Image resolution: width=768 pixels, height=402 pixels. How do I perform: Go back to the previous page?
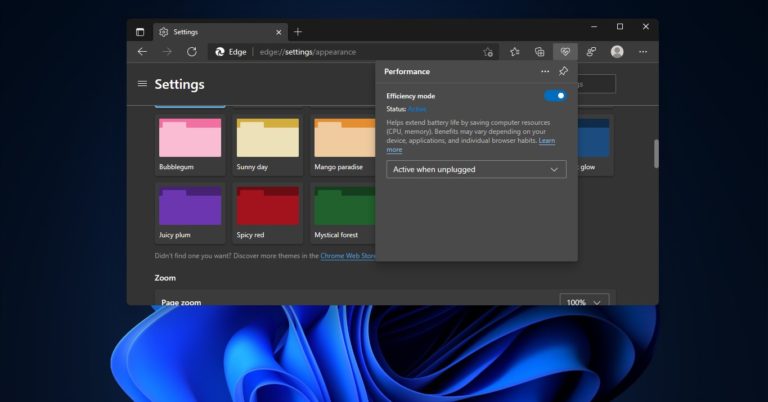(142, 52)
